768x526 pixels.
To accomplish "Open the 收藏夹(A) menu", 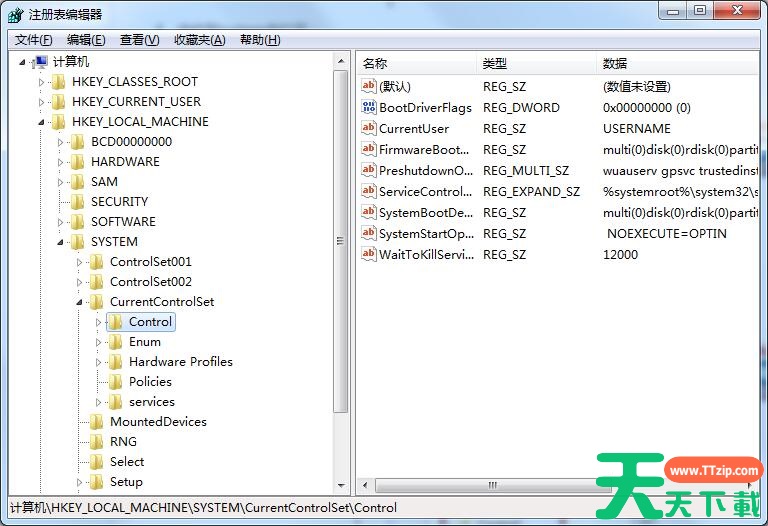I will [x=200, y=40].
